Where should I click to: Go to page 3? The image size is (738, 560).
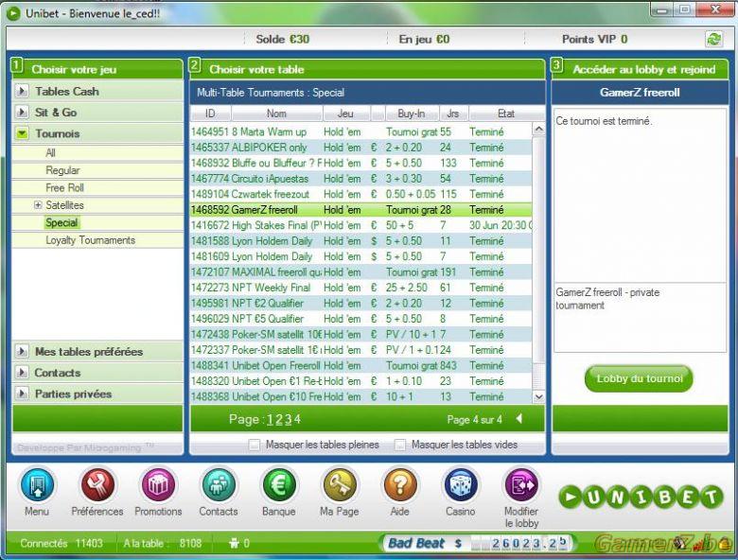coord(288,419)
